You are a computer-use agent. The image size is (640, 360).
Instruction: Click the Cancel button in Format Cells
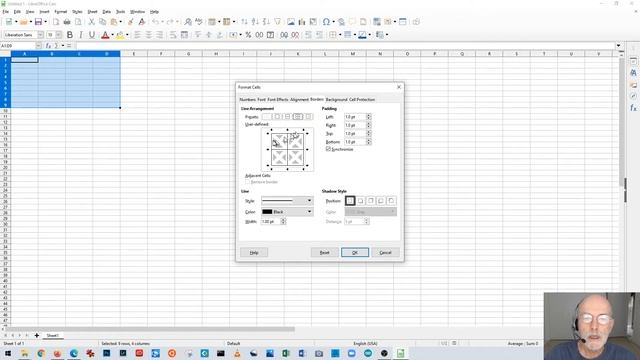[x=385, y=252]
